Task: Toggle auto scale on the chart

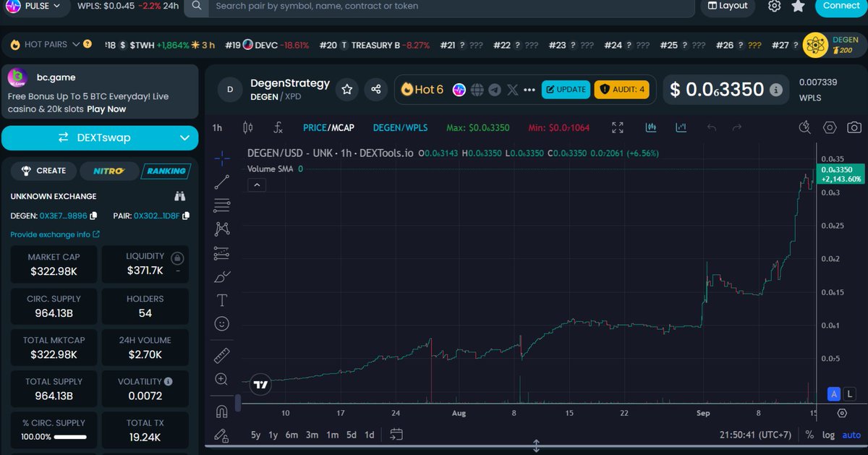Action: (851, 435)
